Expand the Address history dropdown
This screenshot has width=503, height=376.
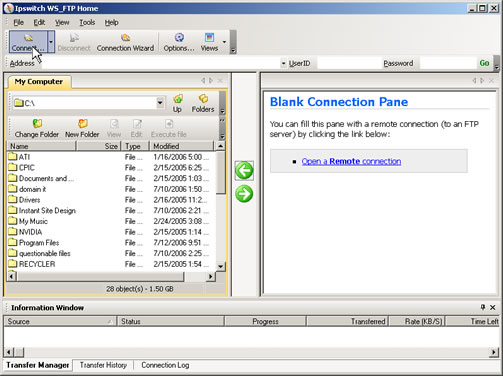pos(283,63)
